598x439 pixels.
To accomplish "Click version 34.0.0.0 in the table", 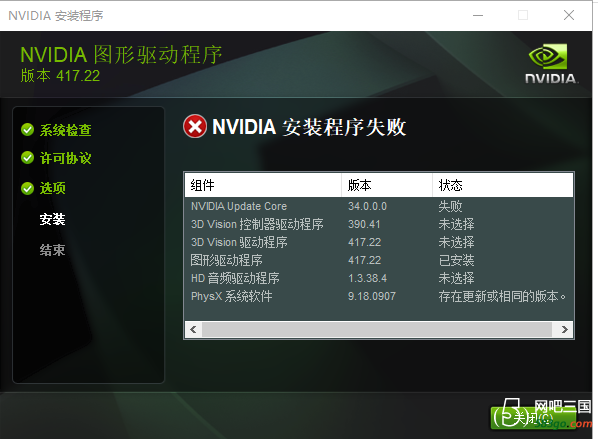I will [367, 206].
